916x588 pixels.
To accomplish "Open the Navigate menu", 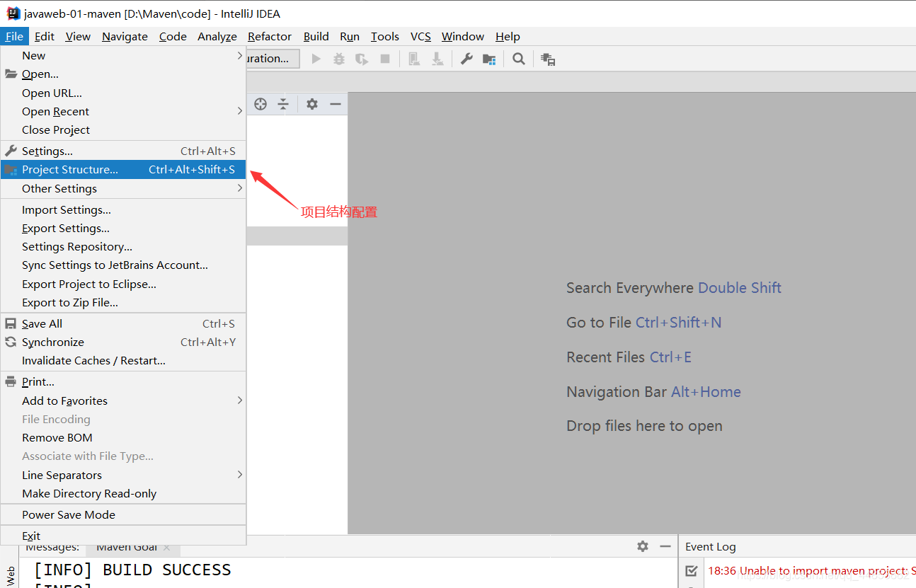I will pos(125,36).
